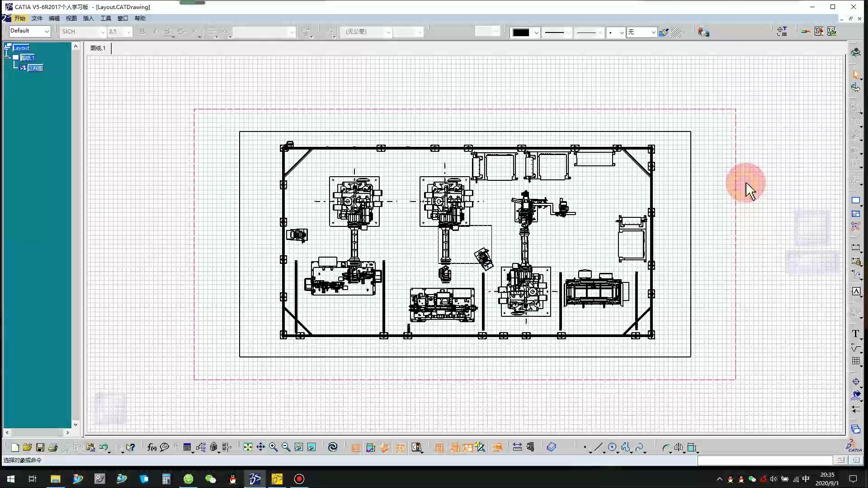The width and height of the screenshot is (868, 488).
Task: Activate the Pan view tool
Action: click(x=261, y=447)
